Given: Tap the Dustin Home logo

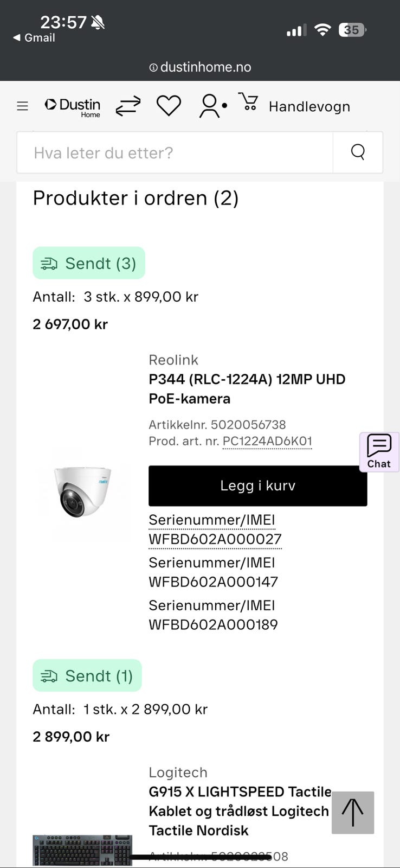Looking at the screenshot, I should (73, 106).
